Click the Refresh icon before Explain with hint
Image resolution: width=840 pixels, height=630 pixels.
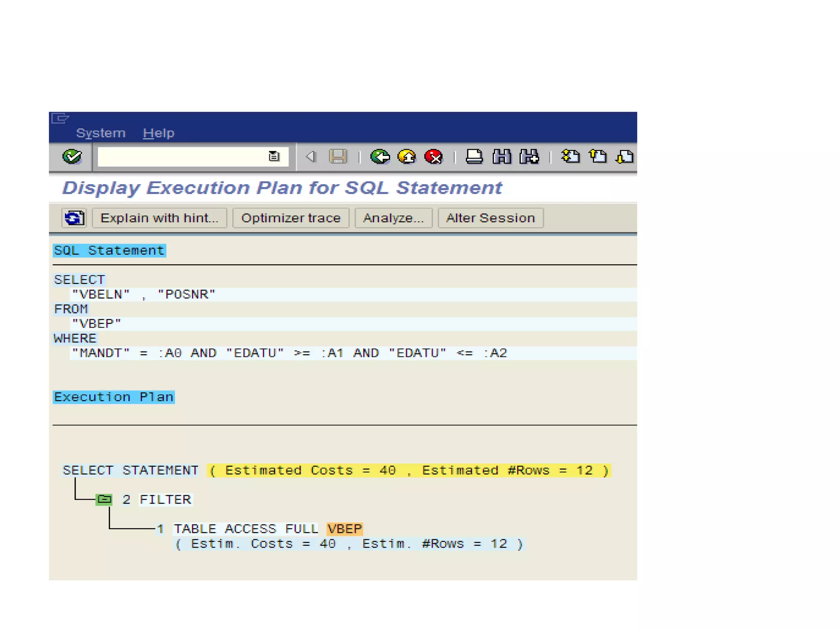point(74,218)
